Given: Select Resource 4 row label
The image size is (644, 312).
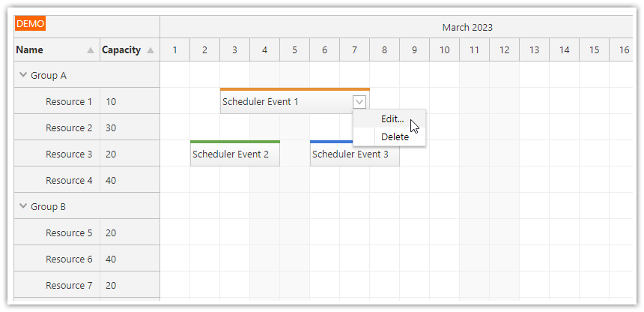Looking at the screenshot, I should pyautogui.click(x=69, y=181).
